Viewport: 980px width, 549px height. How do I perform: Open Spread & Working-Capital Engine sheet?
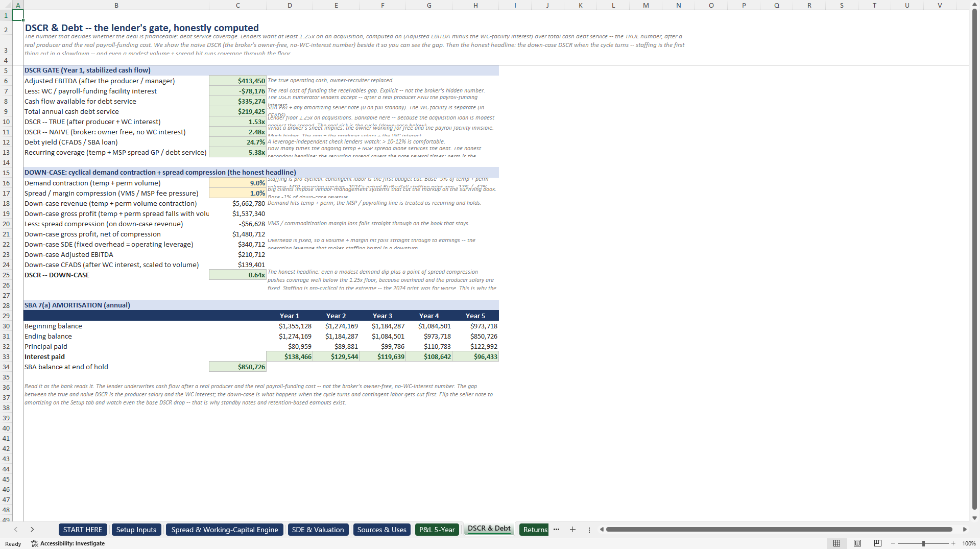click(225, 530)
